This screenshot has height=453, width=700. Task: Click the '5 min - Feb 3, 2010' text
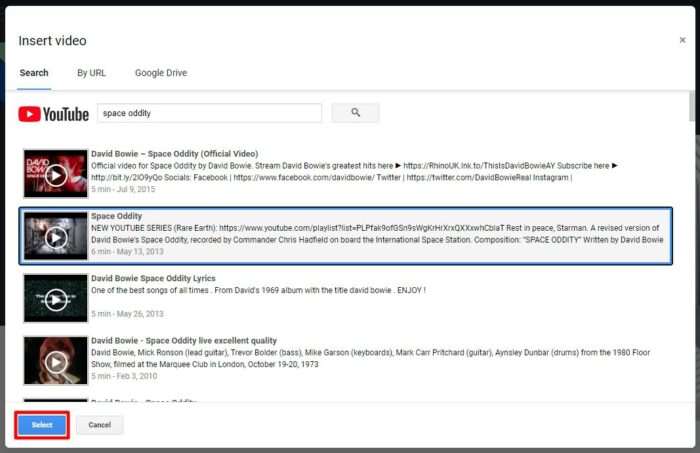124,376
